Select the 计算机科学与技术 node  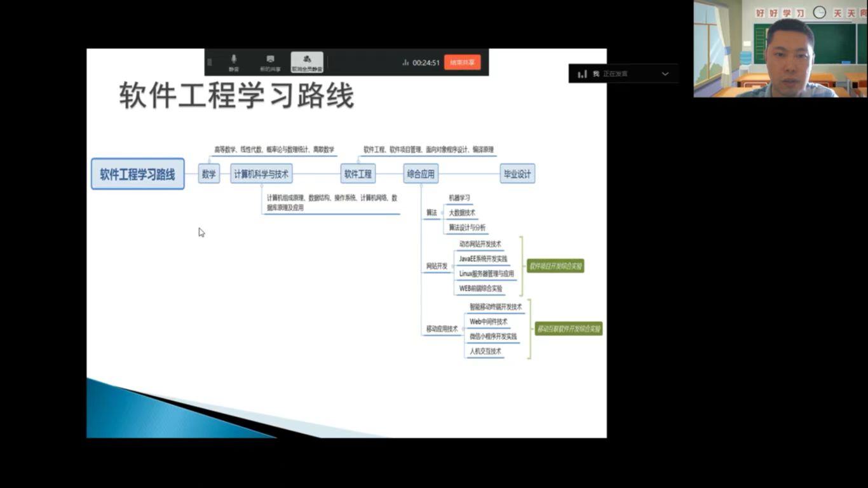[x=261, y=173]
